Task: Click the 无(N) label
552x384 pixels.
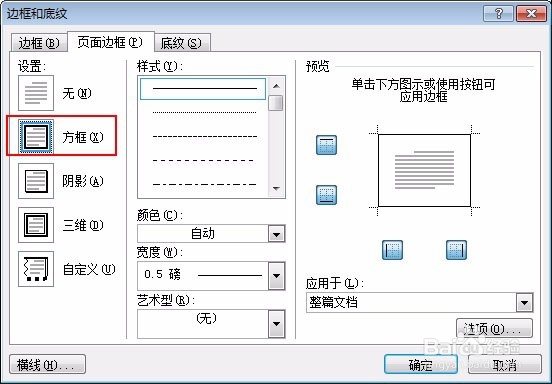Action: [77, 94]
